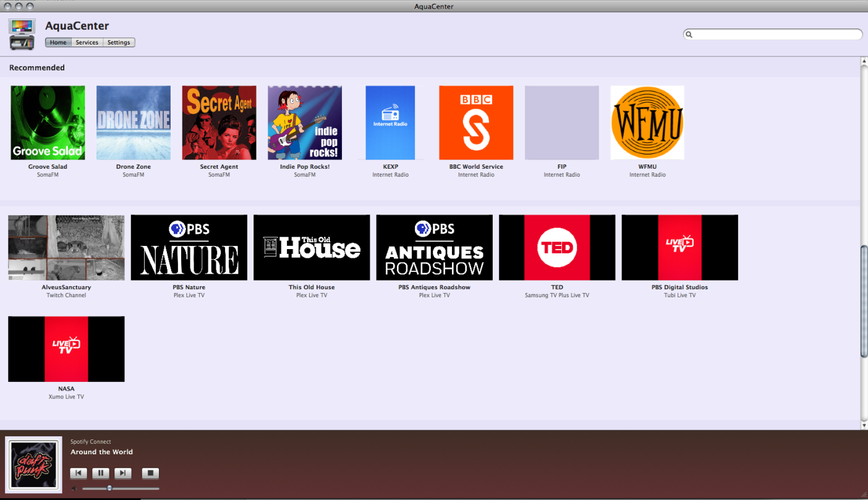Screen dimensions: 868x500
Task: Click the PBS Nature title text
Action: [189, 287]
